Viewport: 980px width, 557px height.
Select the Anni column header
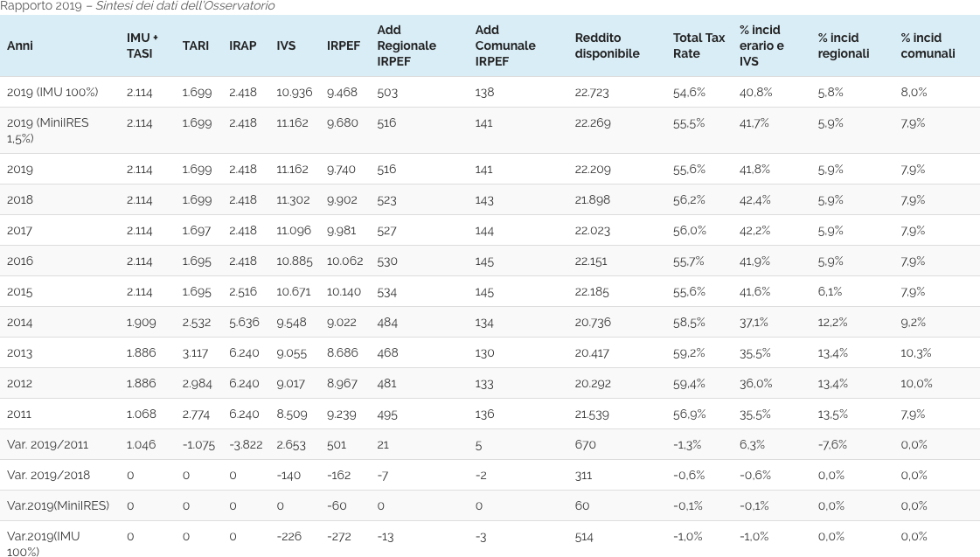click(19, 45)
